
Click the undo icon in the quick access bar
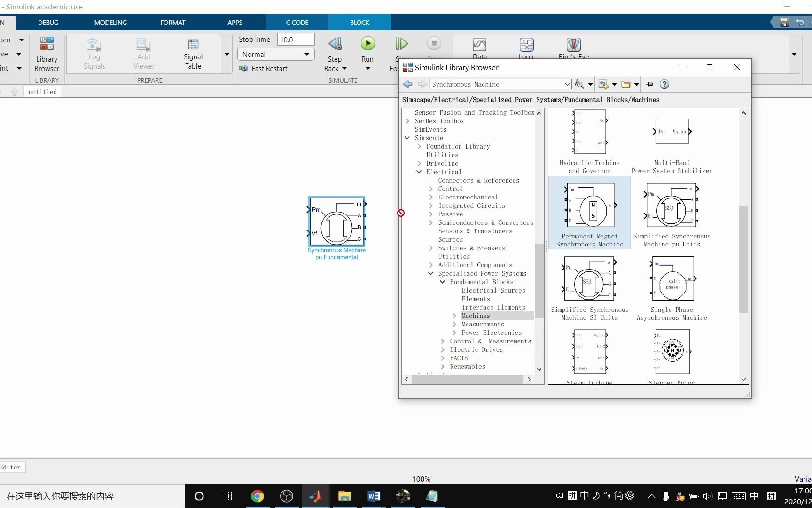pos(800,22)
